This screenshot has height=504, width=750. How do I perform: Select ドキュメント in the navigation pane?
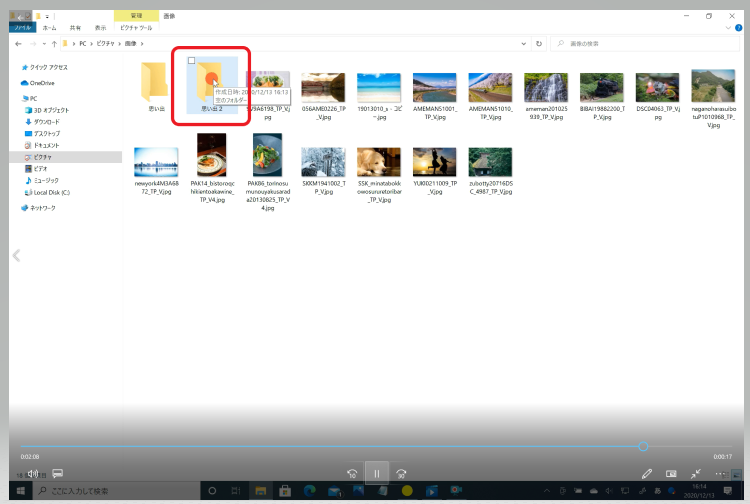(46, 145)
